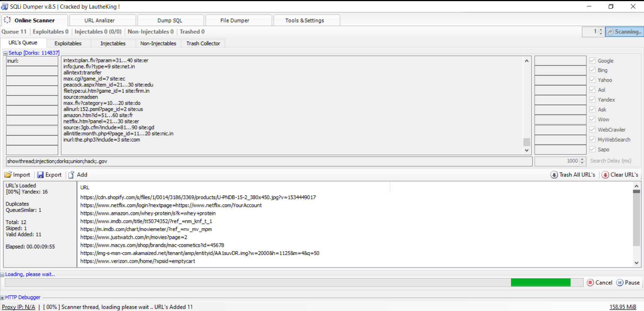Toggle the Yahoo search engine checkbox

click(x=592, y=80)
